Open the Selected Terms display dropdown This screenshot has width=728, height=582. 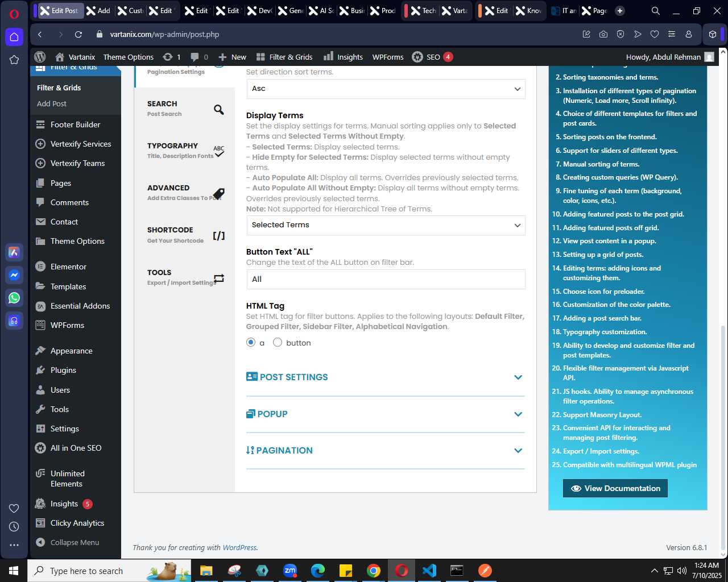point(386,225)
